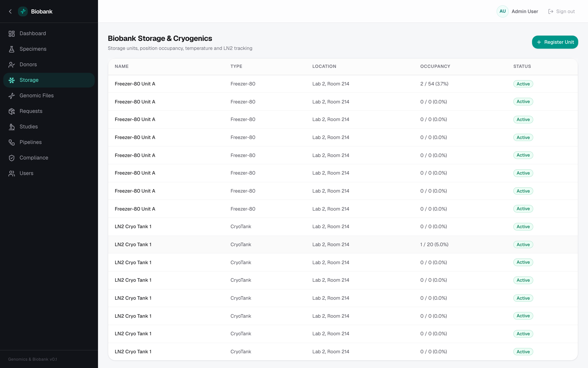Click the Biobank Storage & Cryogenics heading
Image resolution: width=588 pixels, height=368 pixels.
[x=160, y=38]
